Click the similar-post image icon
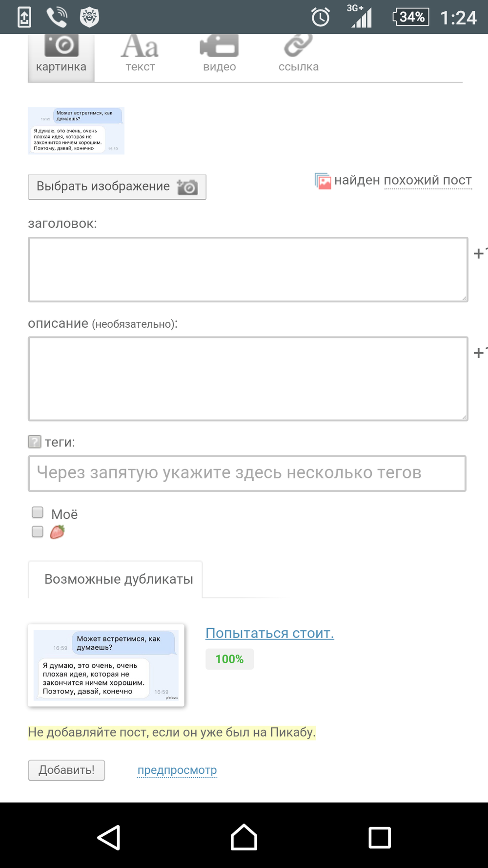This screenshot has height=868, width=488. 323,181
